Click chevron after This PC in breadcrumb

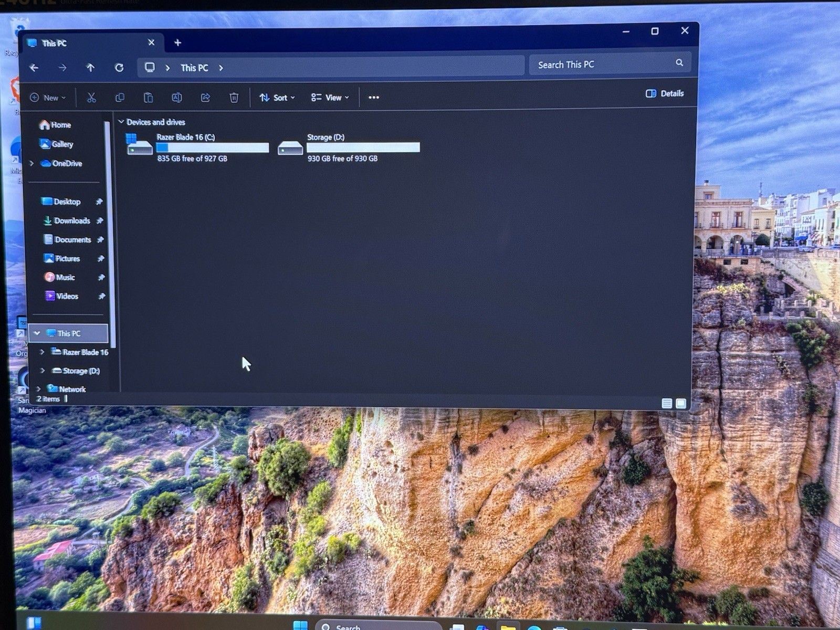(221, 68)
